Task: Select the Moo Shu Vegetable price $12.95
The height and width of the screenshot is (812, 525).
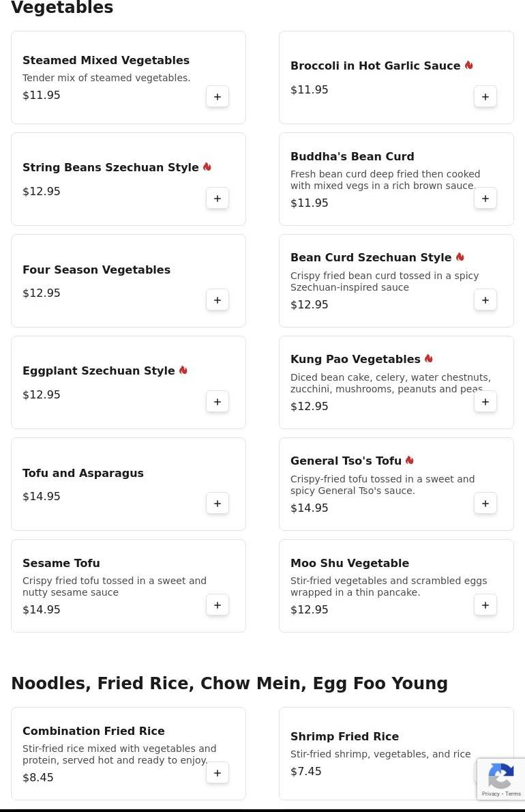Action: [x=310, y=610]
